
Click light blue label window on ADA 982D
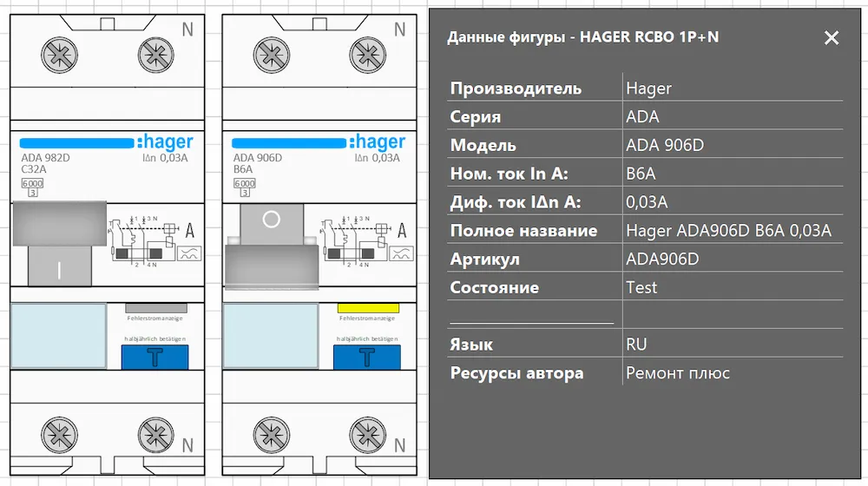[x=59, y=336]
